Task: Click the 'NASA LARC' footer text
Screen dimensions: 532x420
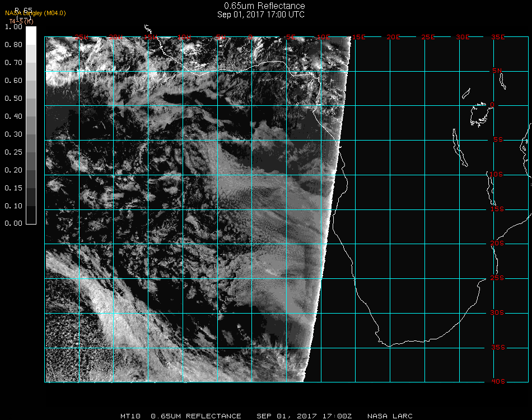Action: (x=390, y=416)
